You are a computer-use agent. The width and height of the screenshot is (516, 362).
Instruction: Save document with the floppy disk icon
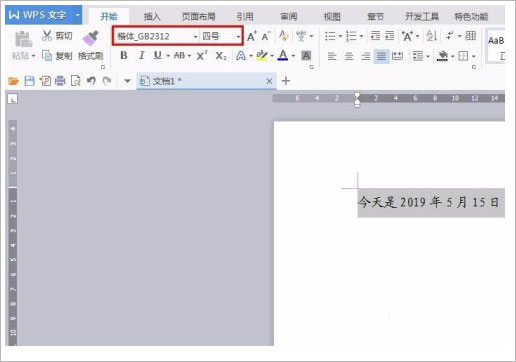(x=29, y=81)
